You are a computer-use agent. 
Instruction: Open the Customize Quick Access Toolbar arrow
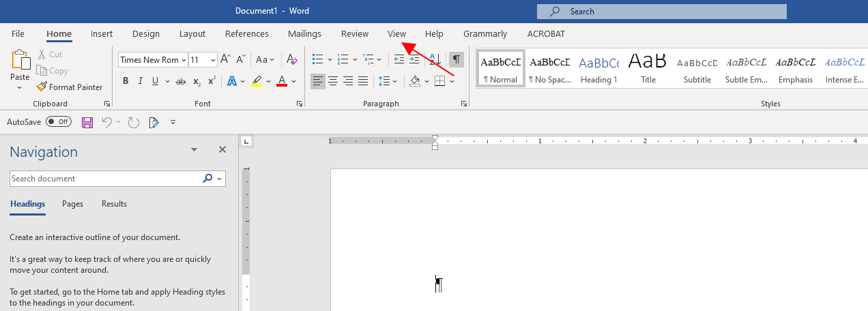(x=173, y=123)
